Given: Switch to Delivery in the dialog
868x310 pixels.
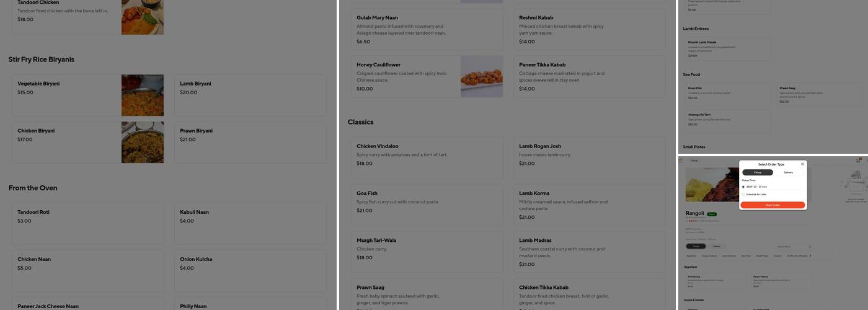Looking at the screenshot, I should tap(788, 172).
